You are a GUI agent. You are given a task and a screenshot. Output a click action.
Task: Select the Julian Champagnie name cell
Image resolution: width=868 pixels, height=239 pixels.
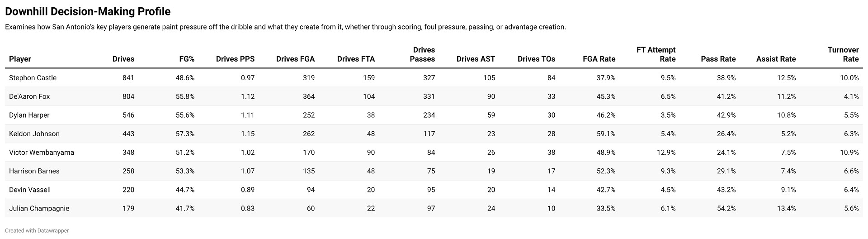pyautogui.click(x=39, y=209)
